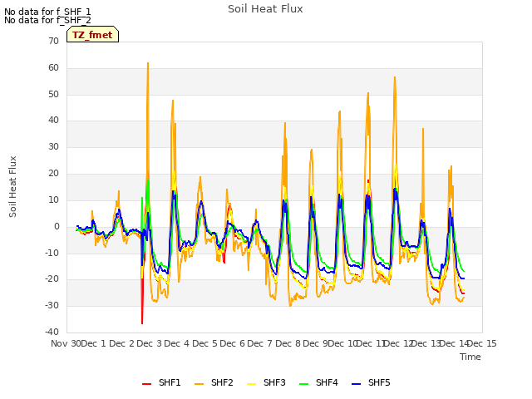Toggle the SHF4 series in the legend
532x399 pixels.
pos(318,382)
